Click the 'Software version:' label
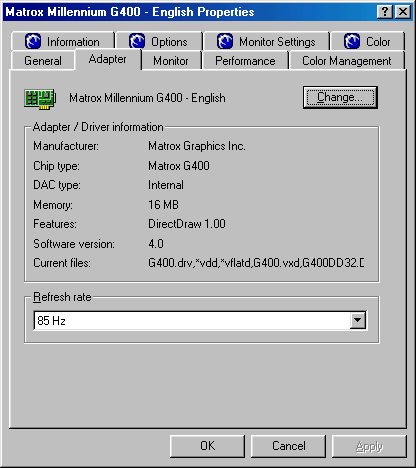The image size is (416, 468). (74, 244)
